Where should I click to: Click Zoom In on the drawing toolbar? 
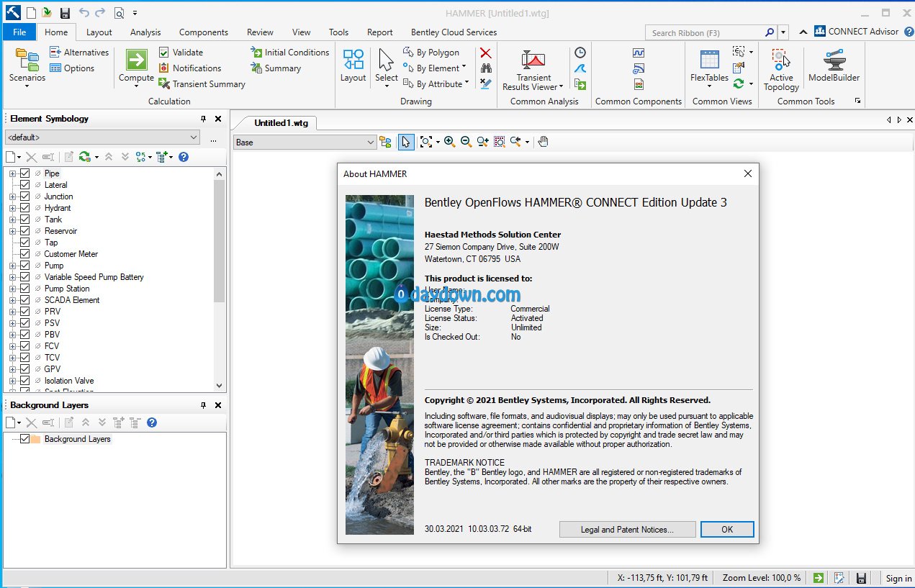[x=450, y=142]
